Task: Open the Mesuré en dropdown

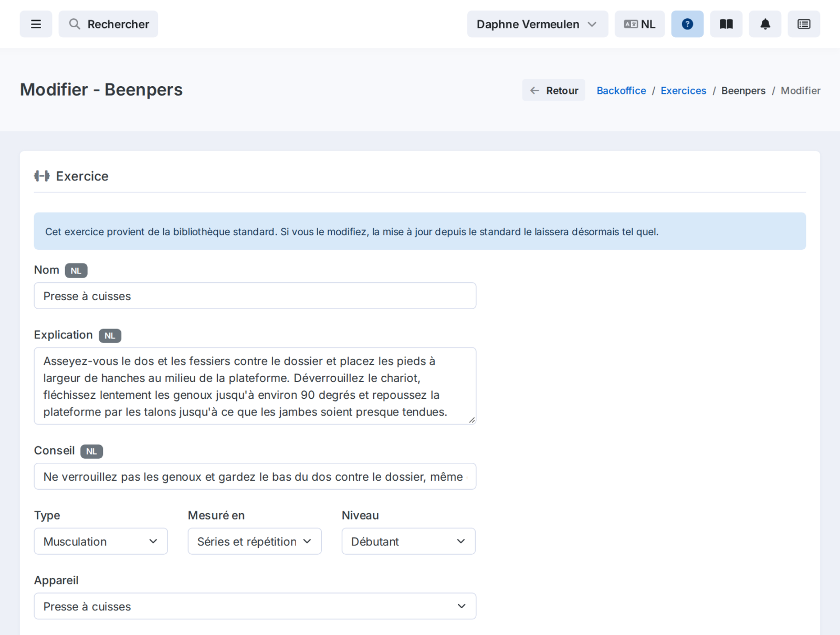Action: (255, 541)
